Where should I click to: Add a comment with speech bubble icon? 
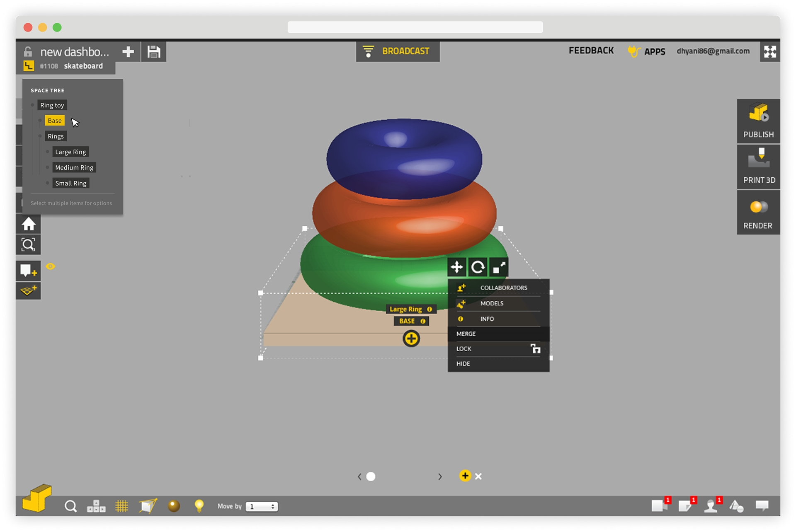click(x=28, y=271)
